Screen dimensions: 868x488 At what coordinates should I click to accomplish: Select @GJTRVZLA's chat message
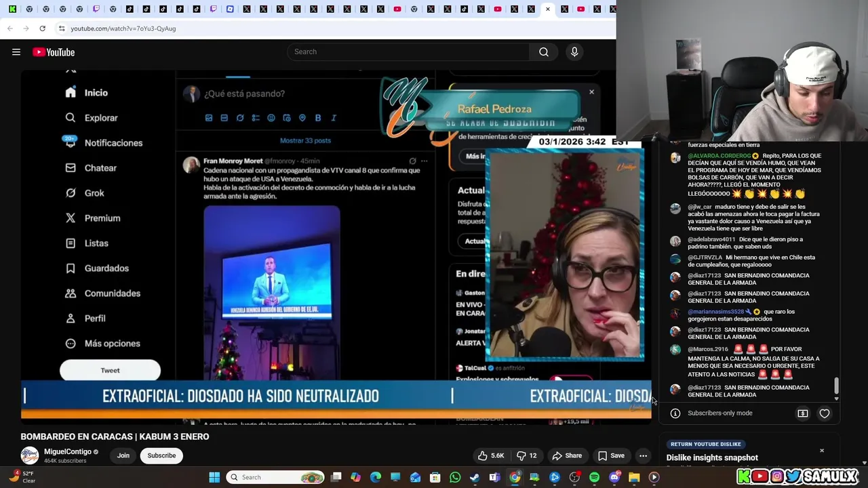click(x=751, y=261)
